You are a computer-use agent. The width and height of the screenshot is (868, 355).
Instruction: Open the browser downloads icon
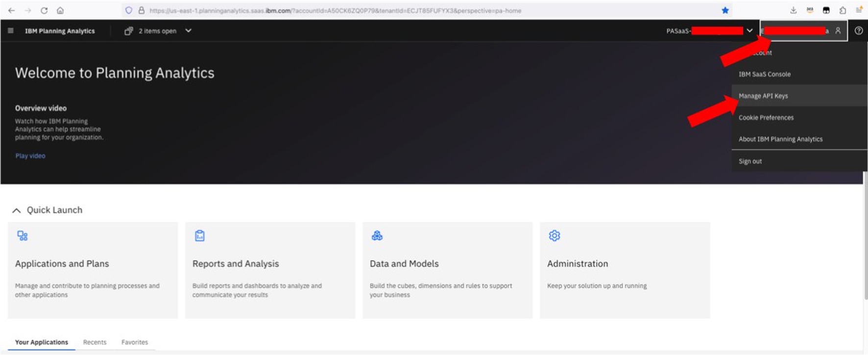click(793, 10)
